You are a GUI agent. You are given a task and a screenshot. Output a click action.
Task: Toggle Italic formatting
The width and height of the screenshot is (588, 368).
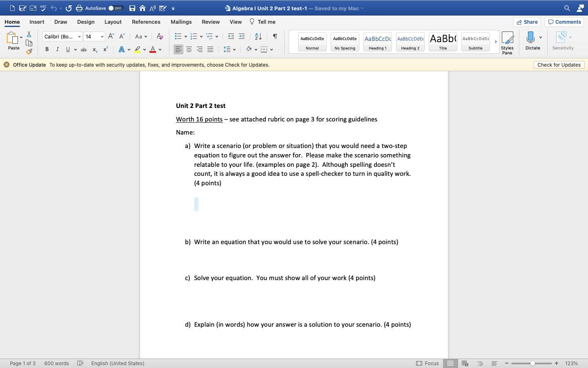coord(57,49)
